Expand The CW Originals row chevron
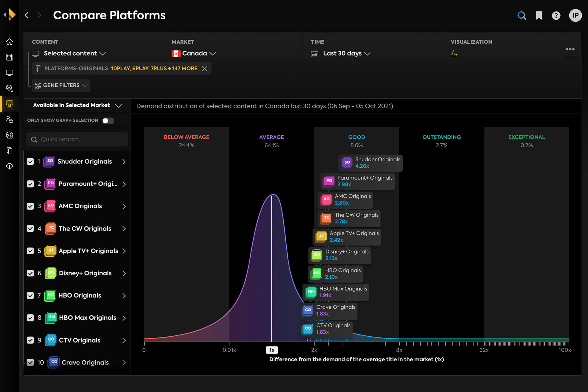588x392 pixels. point(124,229)
